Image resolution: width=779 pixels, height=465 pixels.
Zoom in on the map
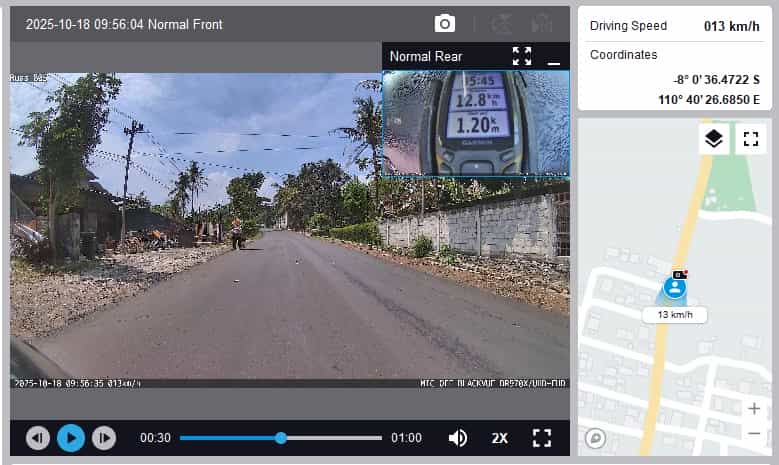tap(754, 408)
